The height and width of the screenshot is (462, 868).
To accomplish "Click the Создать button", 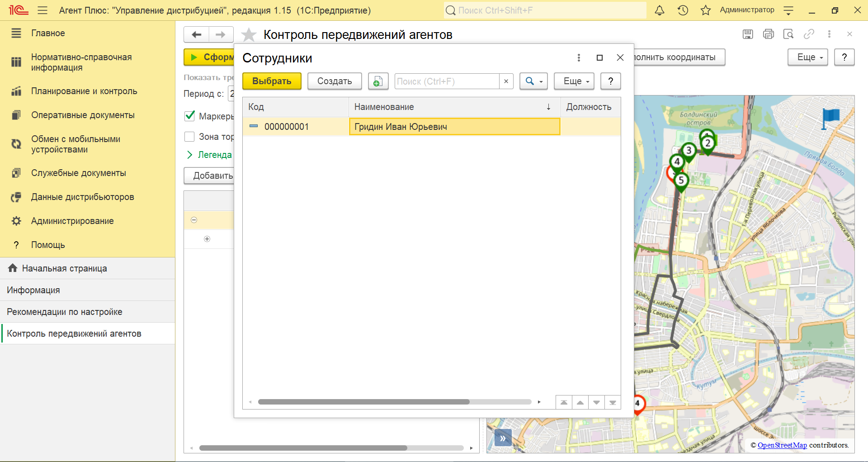I will click(x=335, y=81).
